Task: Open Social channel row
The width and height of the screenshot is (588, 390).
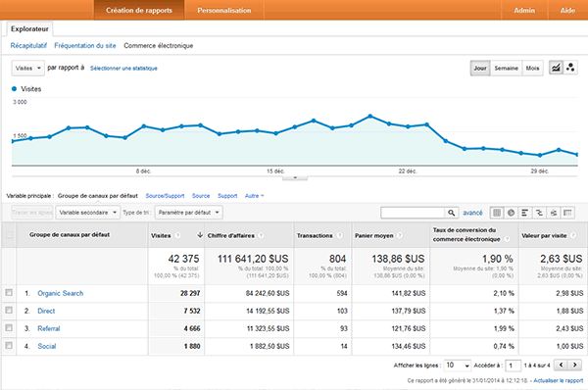Action: tap(47, 346)
